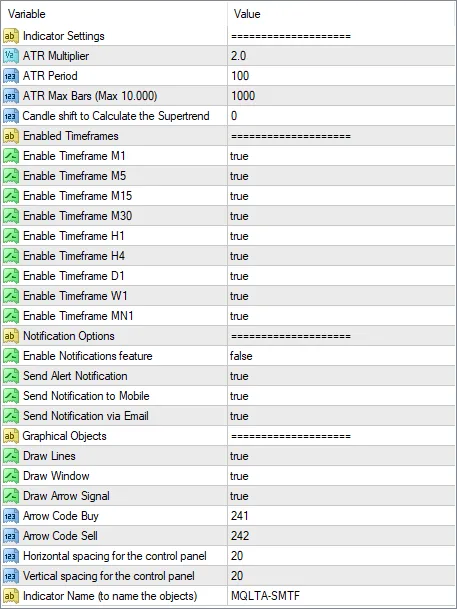
Task: Click the ab icon beside Graphical Objects
Action: pyautogui.click(x=11, y=436)
